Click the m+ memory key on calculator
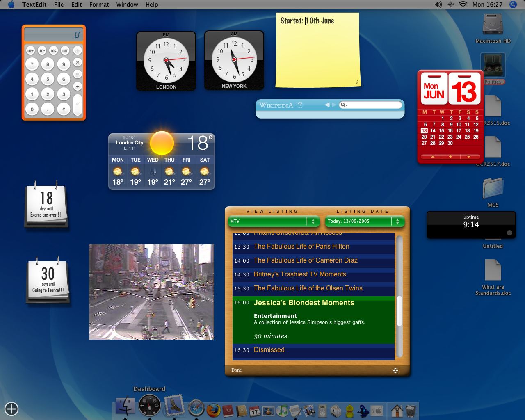The image size is (525, 420). click(x=30, y=50)
